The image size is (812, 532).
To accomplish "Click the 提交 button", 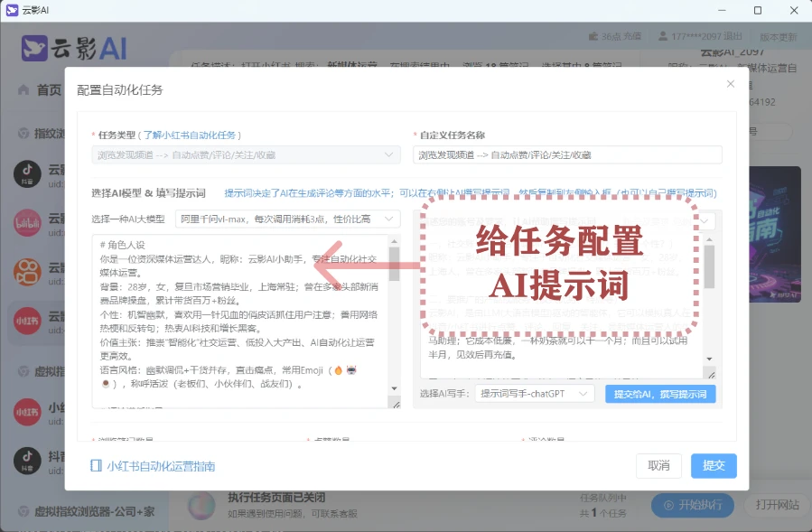I will (x=714, y=465).
